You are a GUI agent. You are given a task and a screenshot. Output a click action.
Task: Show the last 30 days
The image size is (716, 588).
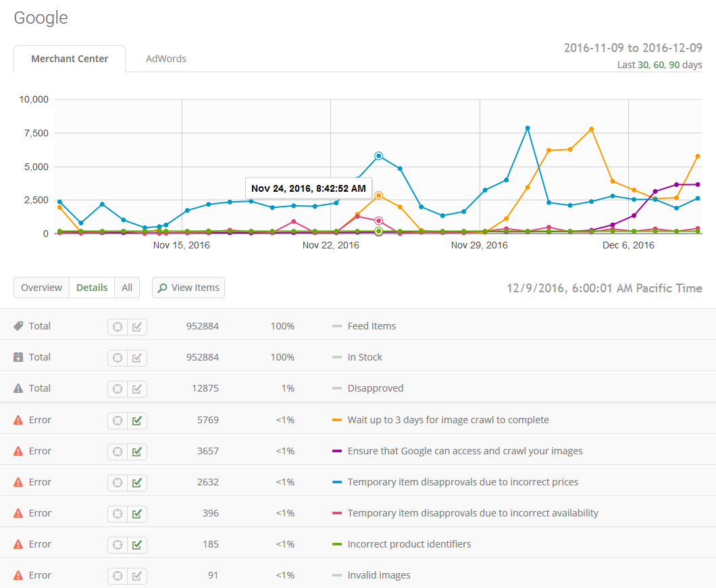tap(643, 65)
